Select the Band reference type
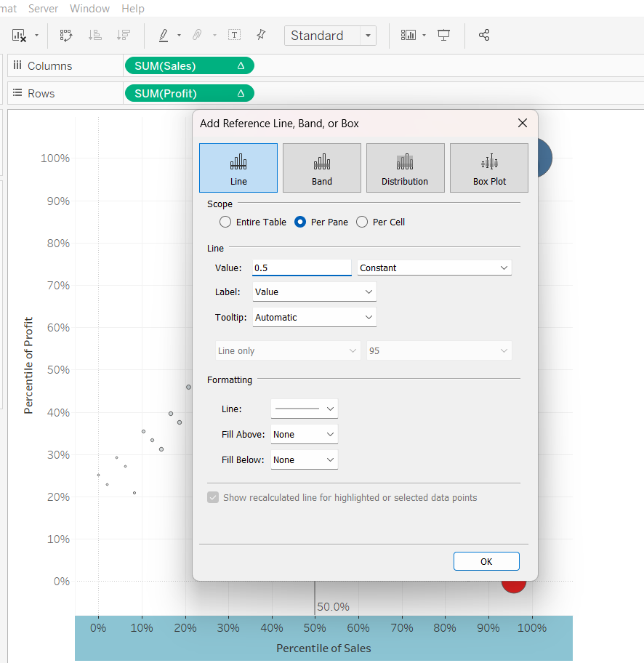Screen dimensions: 644x663 click(x=321, y=168)
